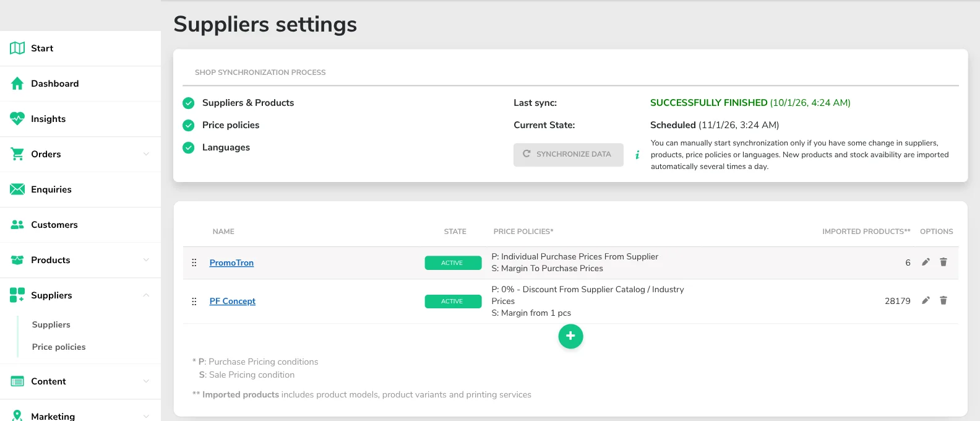Click the Suppliers settings page heading
The image size is (980, 421).
[265, 24]
